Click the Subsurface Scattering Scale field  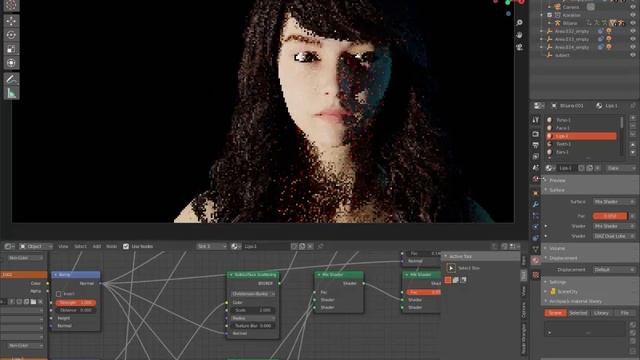click(253, 311)
